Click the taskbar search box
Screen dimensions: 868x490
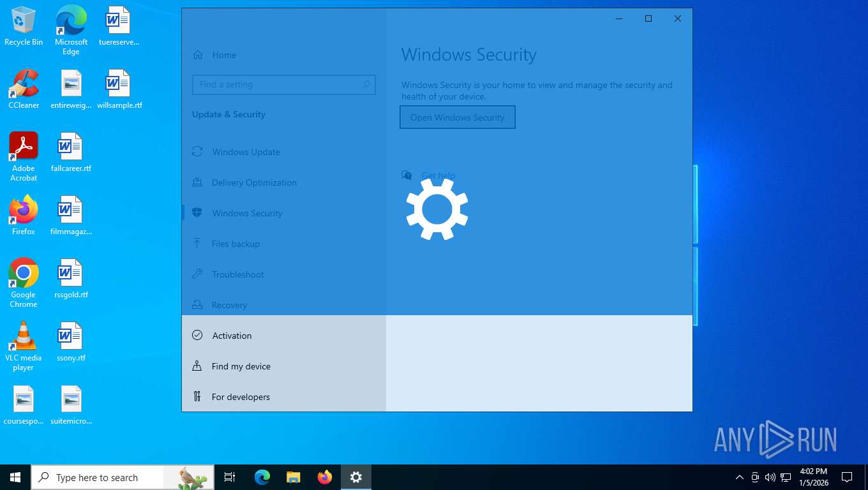point(123,477)
